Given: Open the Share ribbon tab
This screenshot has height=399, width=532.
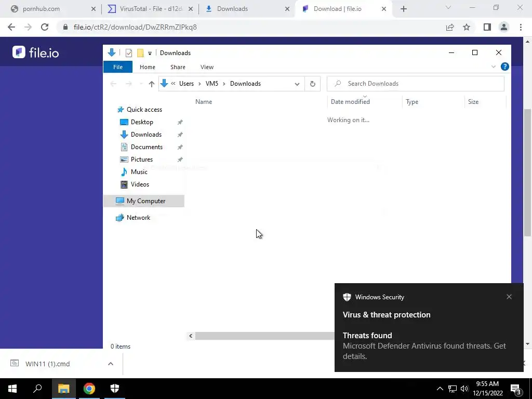Looking at the screenshot, I should 178,67.
